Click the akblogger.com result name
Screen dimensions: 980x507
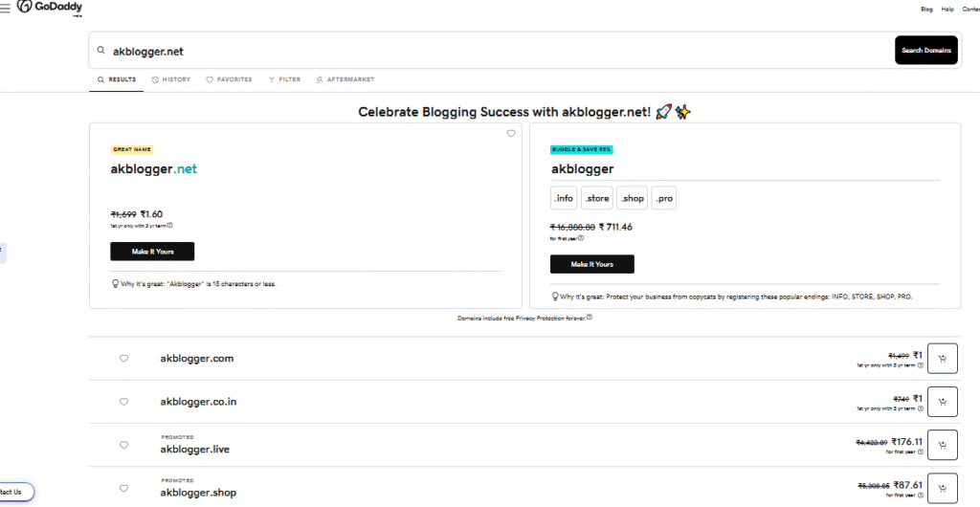197,359
